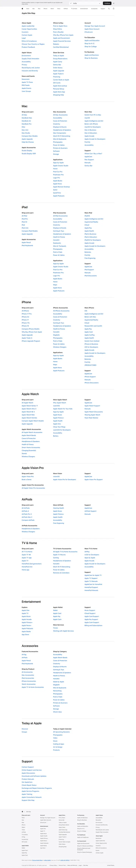
Task: Open the Hearing Health link
Action: pyautogui.click(x=58, y=508)
